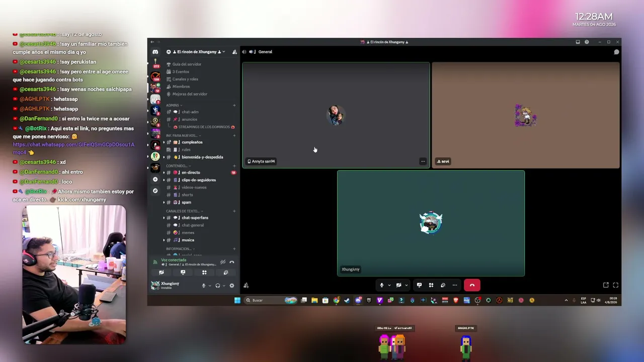Collapse the CANALES DE TEXTO category

pos(185,211)
